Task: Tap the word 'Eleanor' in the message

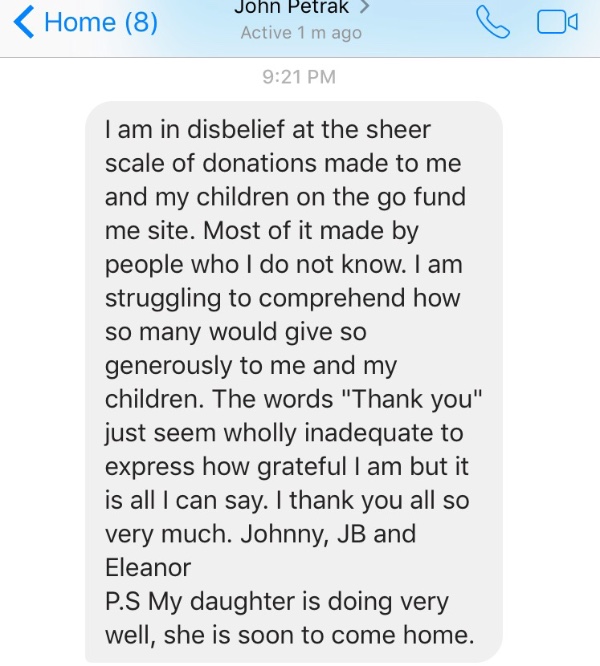Action: 148,567
